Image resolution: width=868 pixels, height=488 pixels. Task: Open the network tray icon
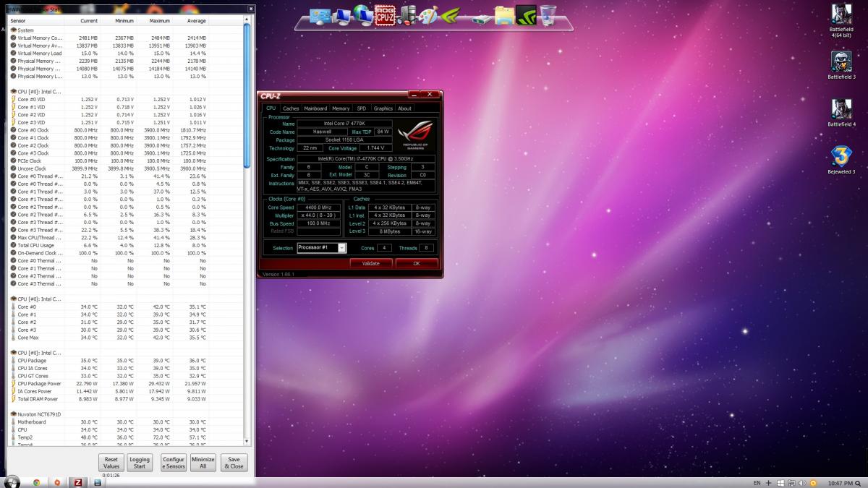click(791, 482)
